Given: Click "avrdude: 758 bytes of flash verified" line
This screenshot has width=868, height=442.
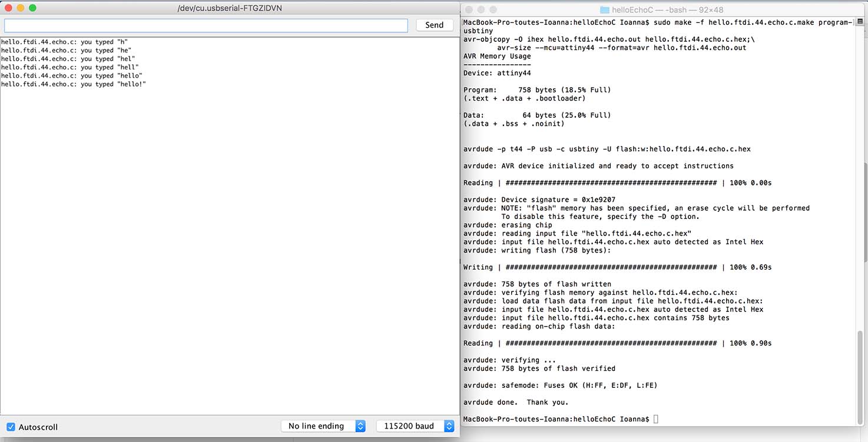Looking at the screenshot, I should (539, 369).
